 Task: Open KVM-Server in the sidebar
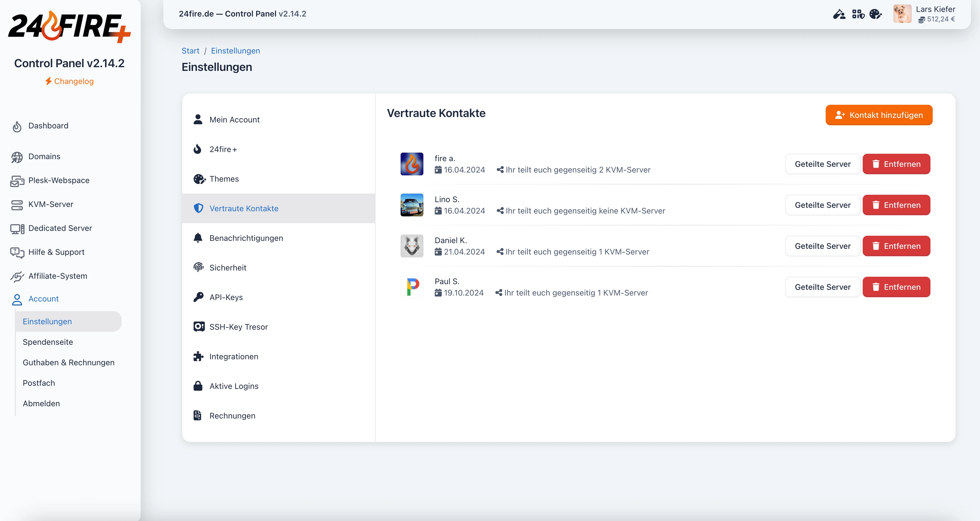point(51,204)
